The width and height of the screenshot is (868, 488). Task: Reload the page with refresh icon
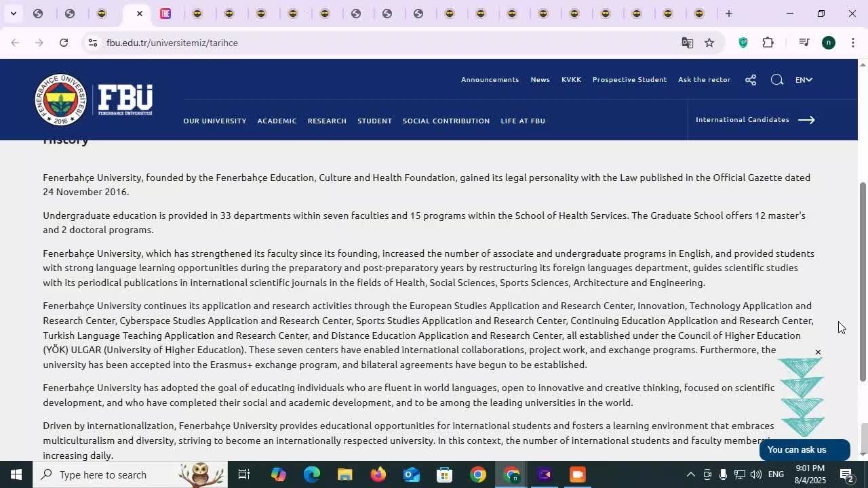64,43
